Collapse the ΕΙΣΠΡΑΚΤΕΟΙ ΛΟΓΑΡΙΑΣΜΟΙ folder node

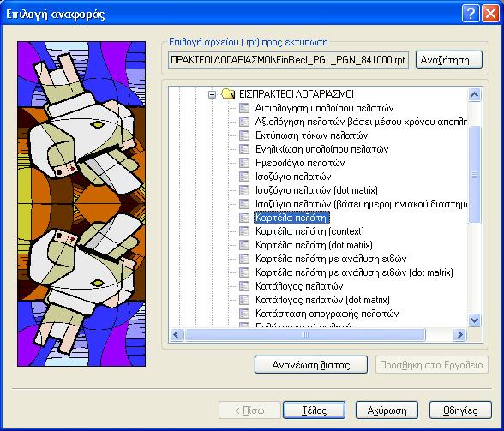[x=212, y=94]
